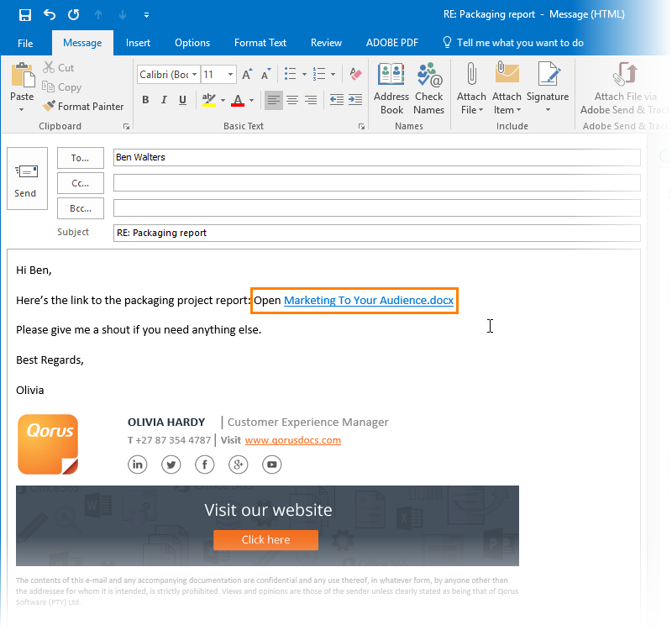Image resolution: width=672 pixels, height=630 pixels.
Task: Open Customize Quick Access Toolbar dropdown
Action: [x=146, y=15]
